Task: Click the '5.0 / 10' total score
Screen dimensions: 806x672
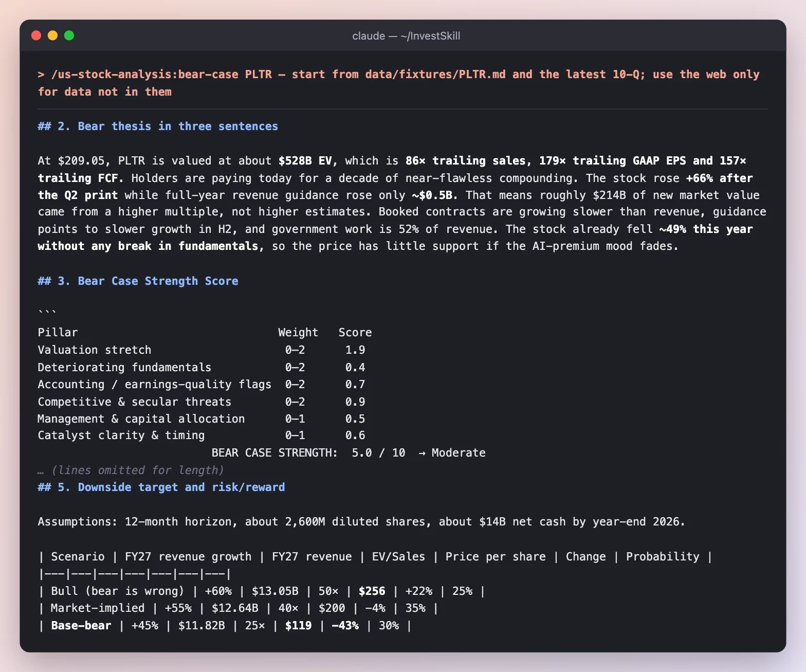Action: coord(378,453)
